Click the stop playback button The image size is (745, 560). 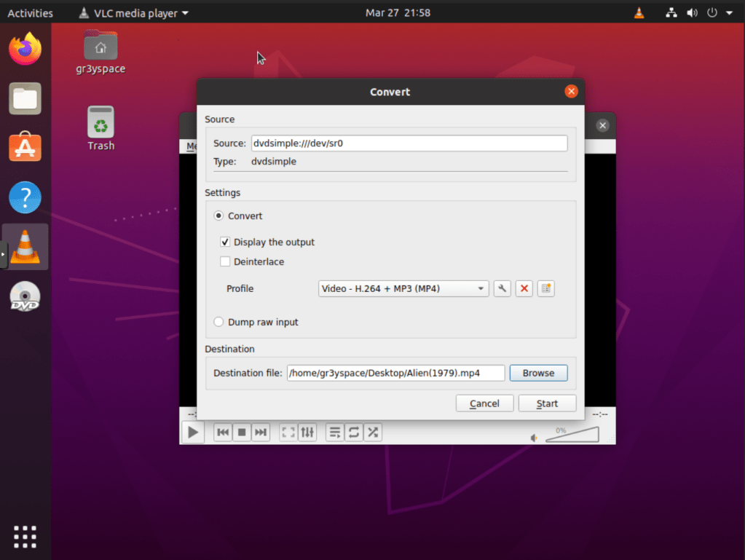(242, 433)
